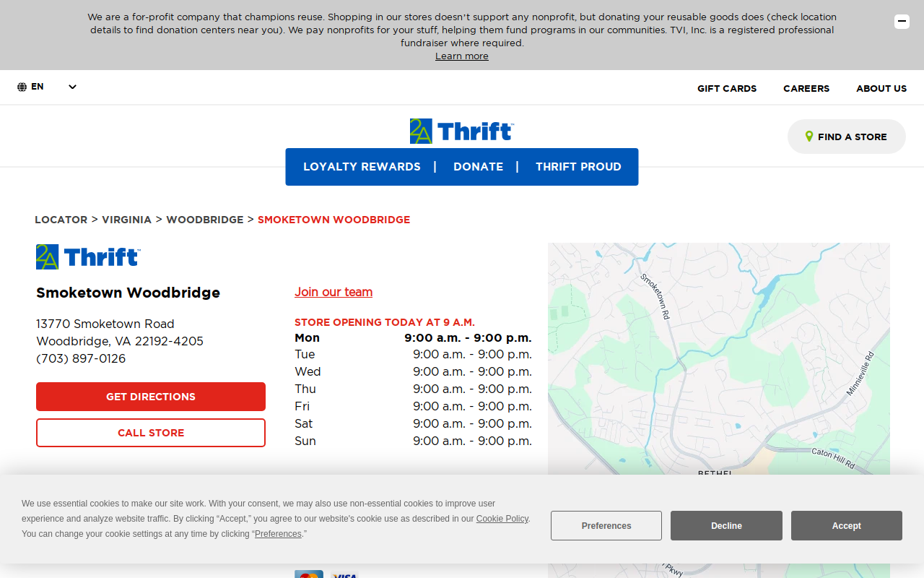924x578 pixels.
Task: Open the Cookie Policy link
Action: (x=502, y=519)
